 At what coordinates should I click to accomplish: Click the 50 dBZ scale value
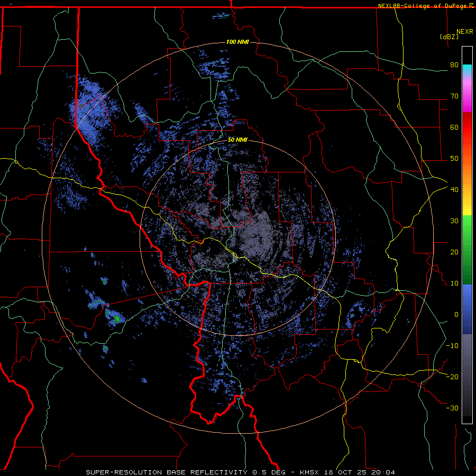[x=454, y=159]
